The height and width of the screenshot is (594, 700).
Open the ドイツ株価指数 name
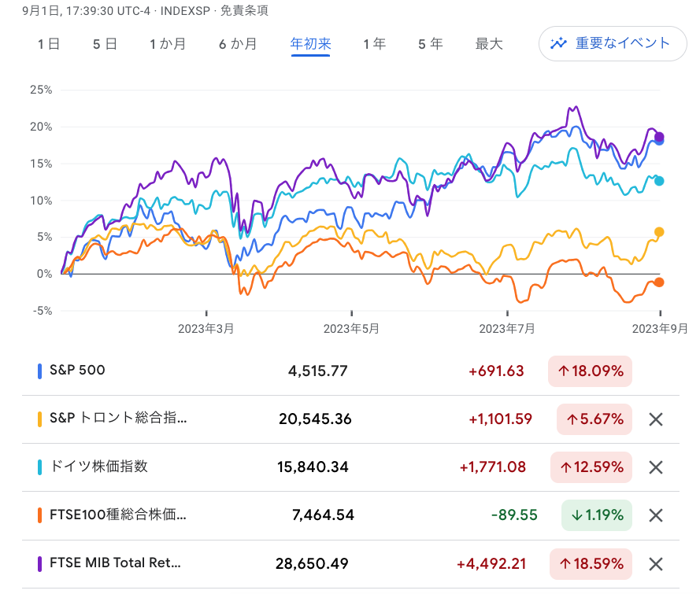pyautogui.click(x=98, y=467)
